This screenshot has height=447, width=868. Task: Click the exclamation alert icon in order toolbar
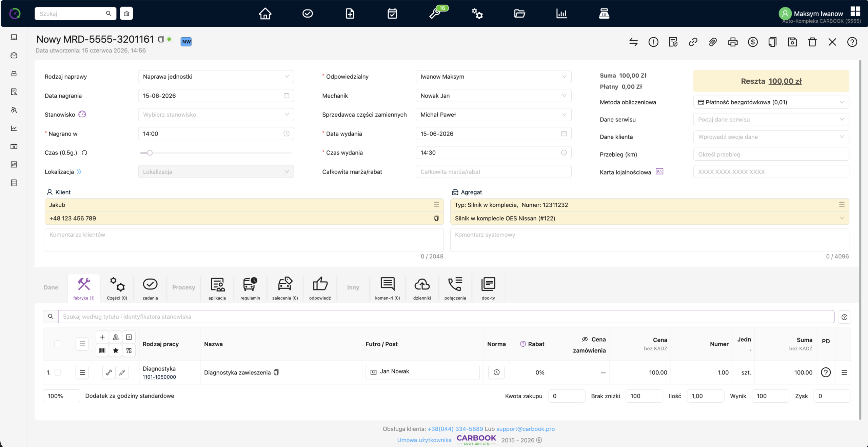(653, 42)
